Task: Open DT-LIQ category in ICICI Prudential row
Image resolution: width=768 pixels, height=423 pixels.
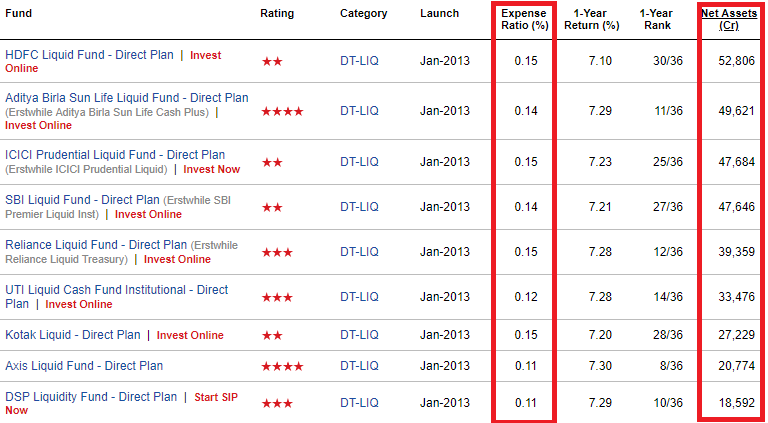Action: tap(360, 162)
